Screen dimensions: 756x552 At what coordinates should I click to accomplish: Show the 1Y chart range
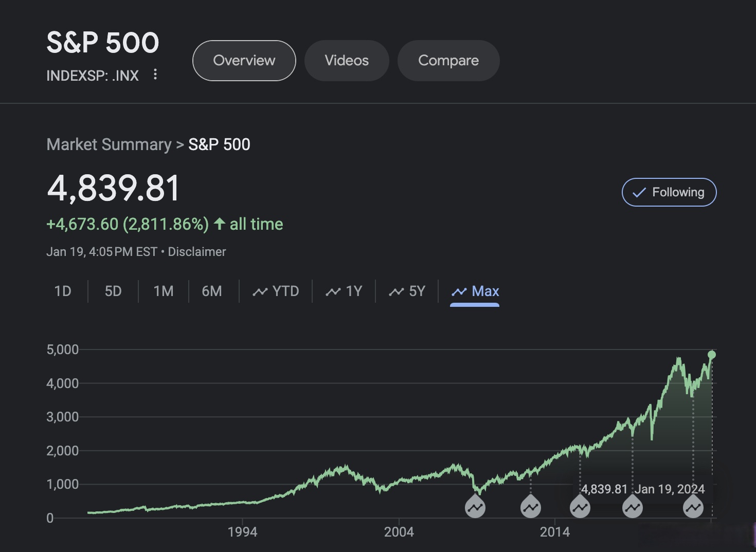click(344, 291)
